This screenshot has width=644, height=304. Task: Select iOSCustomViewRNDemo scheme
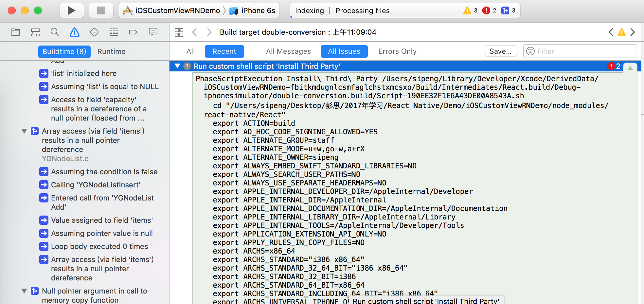(x=171, y=10)
